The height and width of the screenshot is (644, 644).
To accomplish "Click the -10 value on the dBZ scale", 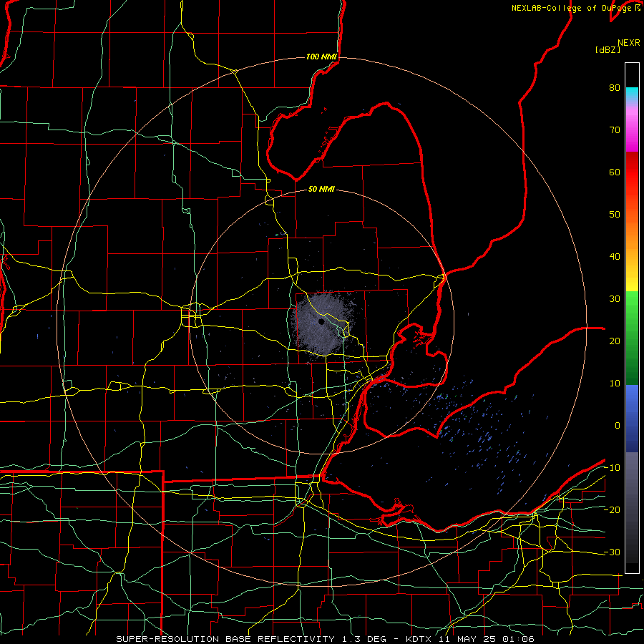I will point(612,468).
